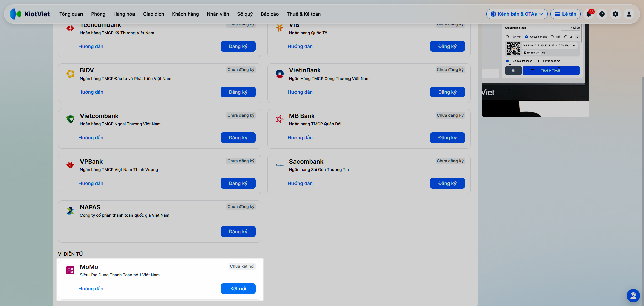Register NAPAS with Đăng ký button

[238, 232]
